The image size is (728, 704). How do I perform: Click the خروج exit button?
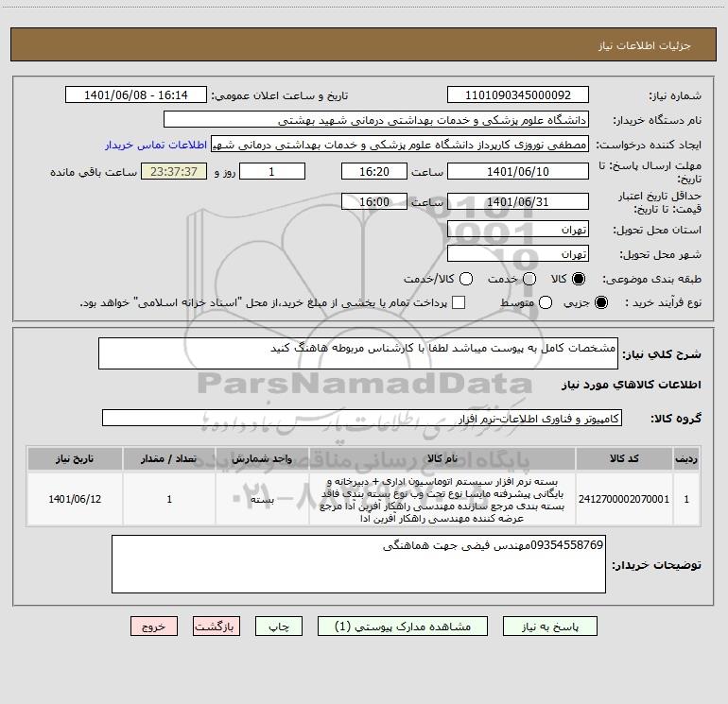tap(154, 627)
